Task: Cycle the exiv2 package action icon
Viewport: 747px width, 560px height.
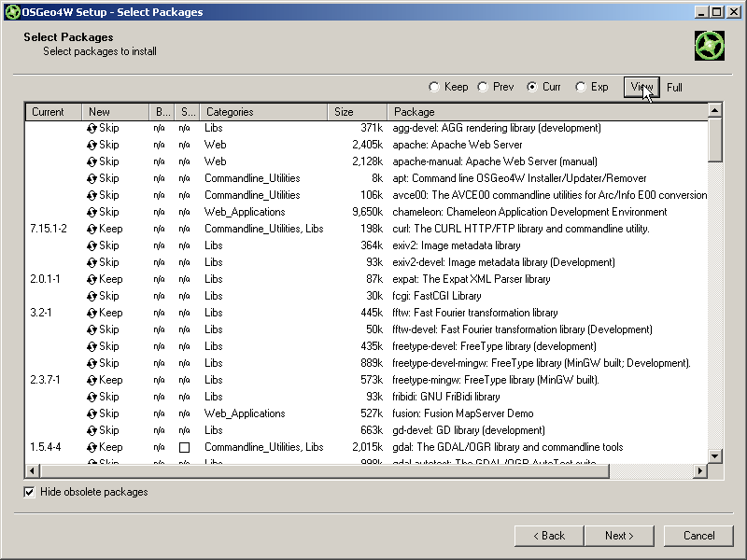Action: tap(92, 245)
